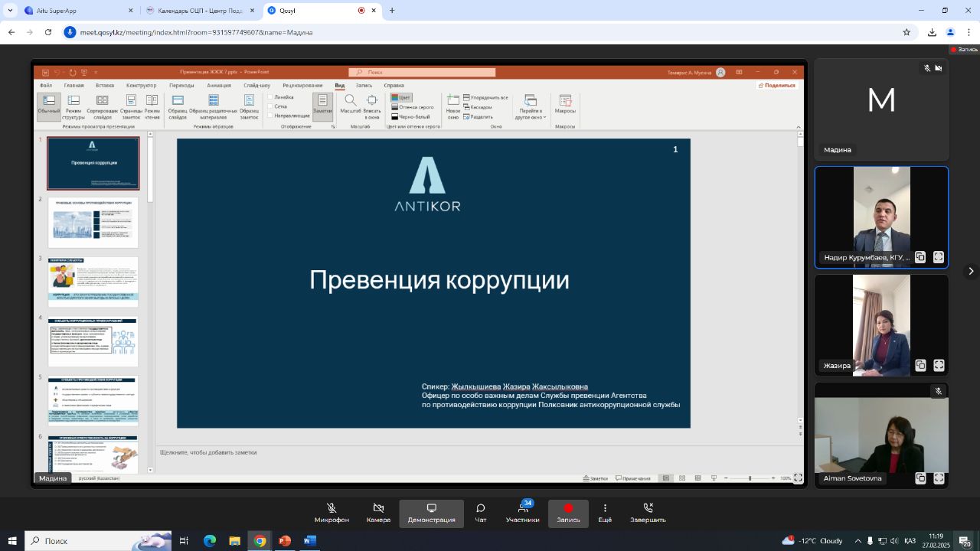Collapse the ribbon with the up chevron
The height and width of the screenshot is (551, 980).
coord(799,126)
